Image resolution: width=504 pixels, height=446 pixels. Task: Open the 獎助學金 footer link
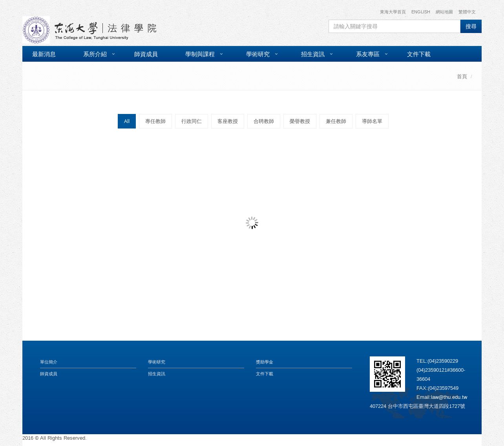(x=265, y=362)
